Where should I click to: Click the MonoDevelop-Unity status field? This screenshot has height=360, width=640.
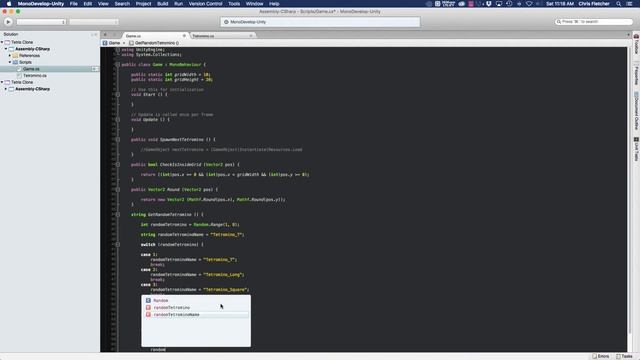coord(320,22)
